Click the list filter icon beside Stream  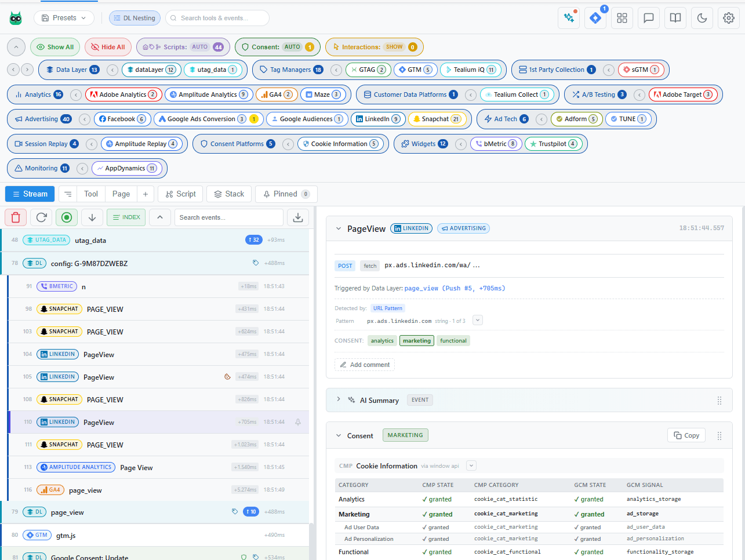click(x=68, y=194)
